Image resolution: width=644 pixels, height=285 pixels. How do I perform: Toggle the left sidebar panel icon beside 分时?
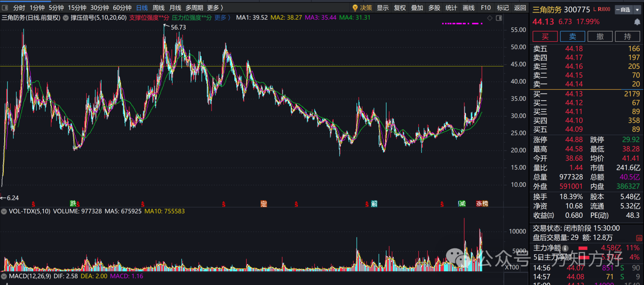point(5,7)
